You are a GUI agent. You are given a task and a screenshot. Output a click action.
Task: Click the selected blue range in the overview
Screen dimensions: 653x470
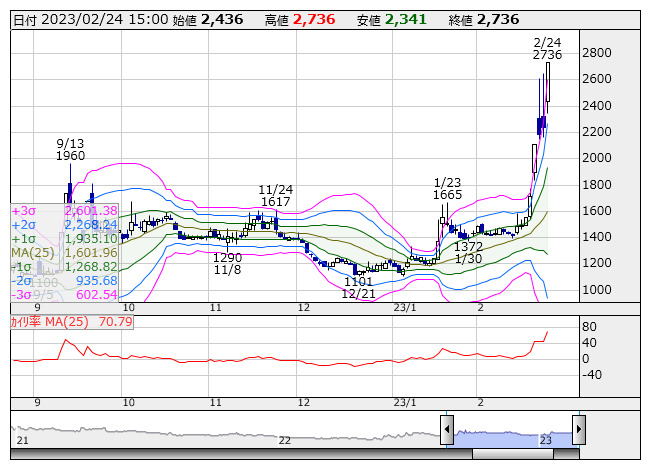[513, 439]
